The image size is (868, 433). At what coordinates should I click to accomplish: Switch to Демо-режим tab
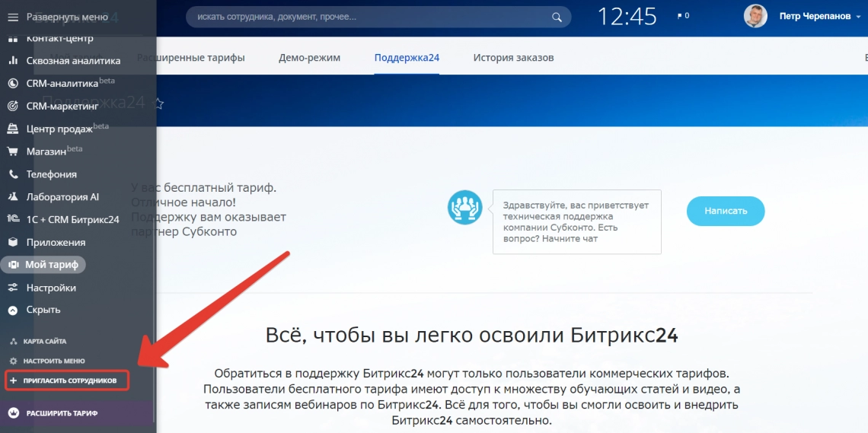(309, 58)
